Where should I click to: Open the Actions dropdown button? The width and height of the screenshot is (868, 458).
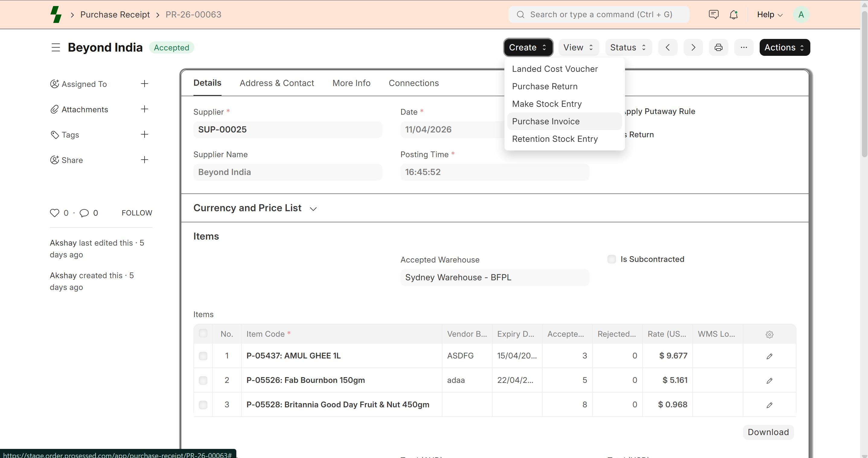(784, 47)
